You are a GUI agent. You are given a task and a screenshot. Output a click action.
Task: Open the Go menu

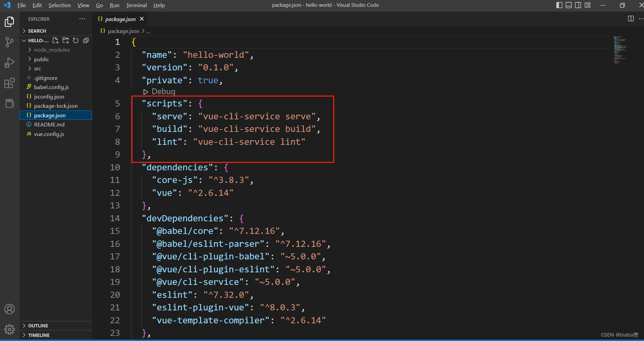point(99,5)
